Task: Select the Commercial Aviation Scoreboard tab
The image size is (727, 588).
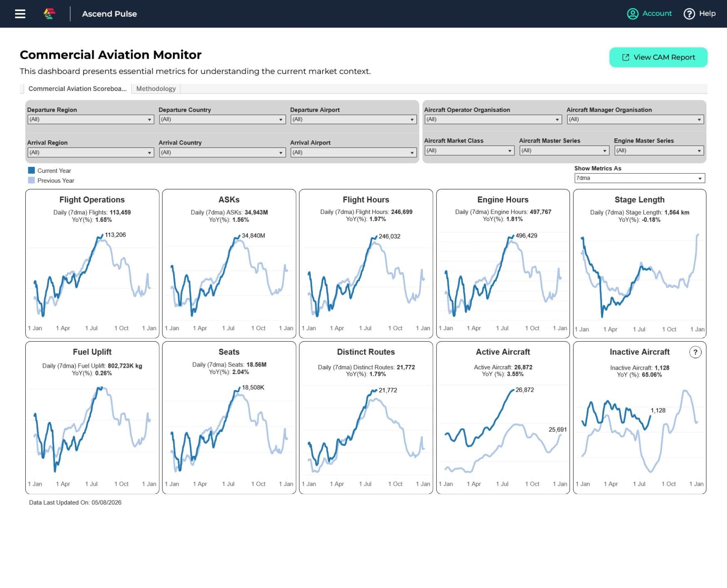Action: (x=77, y=88)
